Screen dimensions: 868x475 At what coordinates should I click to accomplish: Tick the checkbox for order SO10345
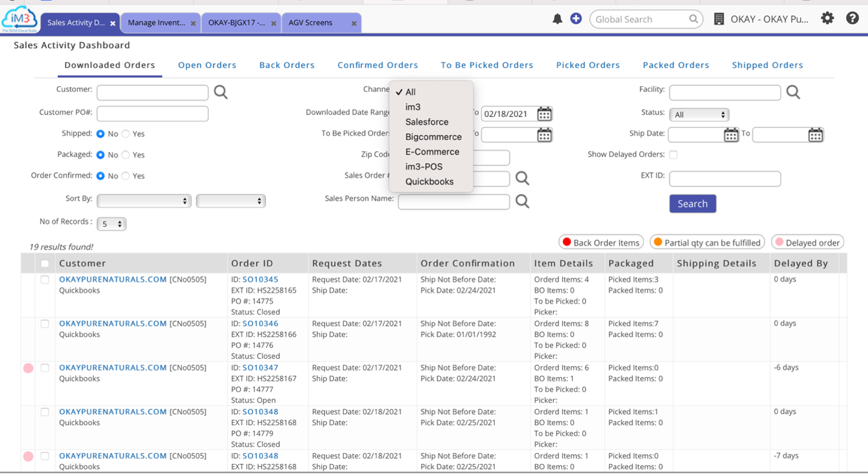pyautogui.click(x=45, y=280)
